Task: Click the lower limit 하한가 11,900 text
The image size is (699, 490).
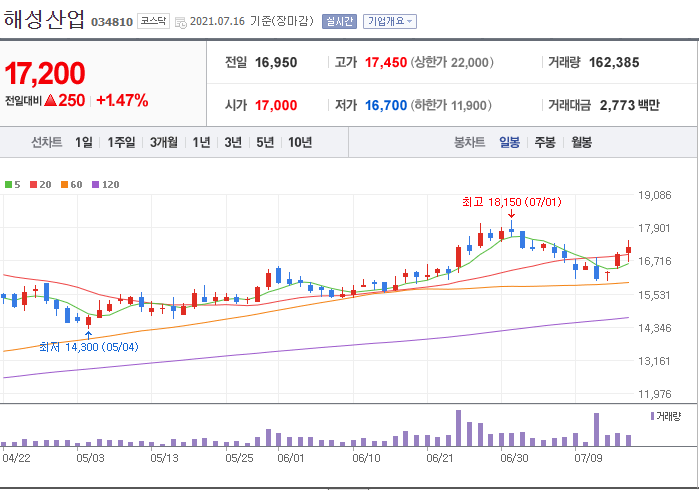Action: pyautogui.click(x=451, y=105)
